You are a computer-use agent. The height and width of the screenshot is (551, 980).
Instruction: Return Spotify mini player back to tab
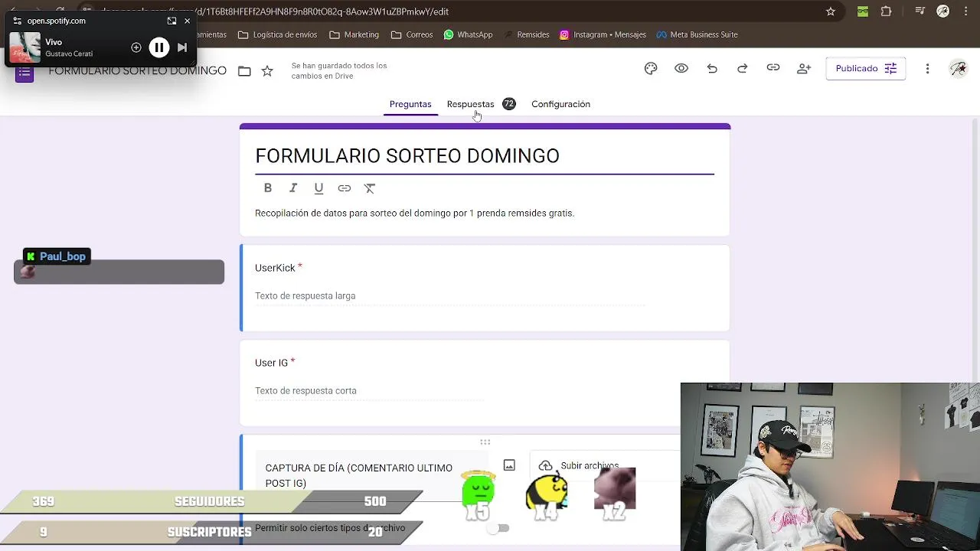point(171,21)
